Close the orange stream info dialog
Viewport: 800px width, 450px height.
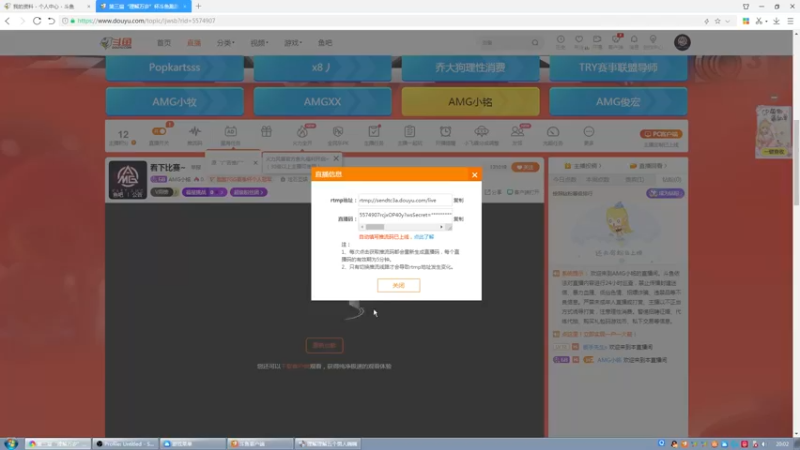tap(474, 174)
